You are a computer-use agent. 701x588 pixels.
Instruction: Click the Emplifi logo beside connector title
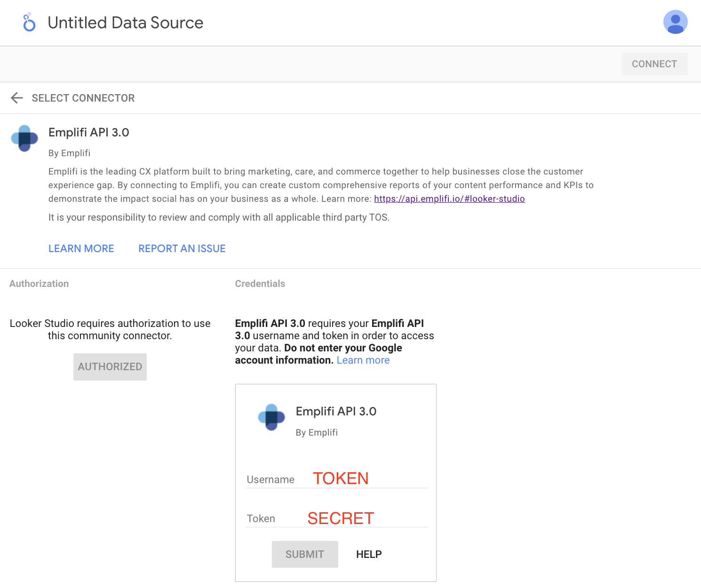(x=24, y=138)
